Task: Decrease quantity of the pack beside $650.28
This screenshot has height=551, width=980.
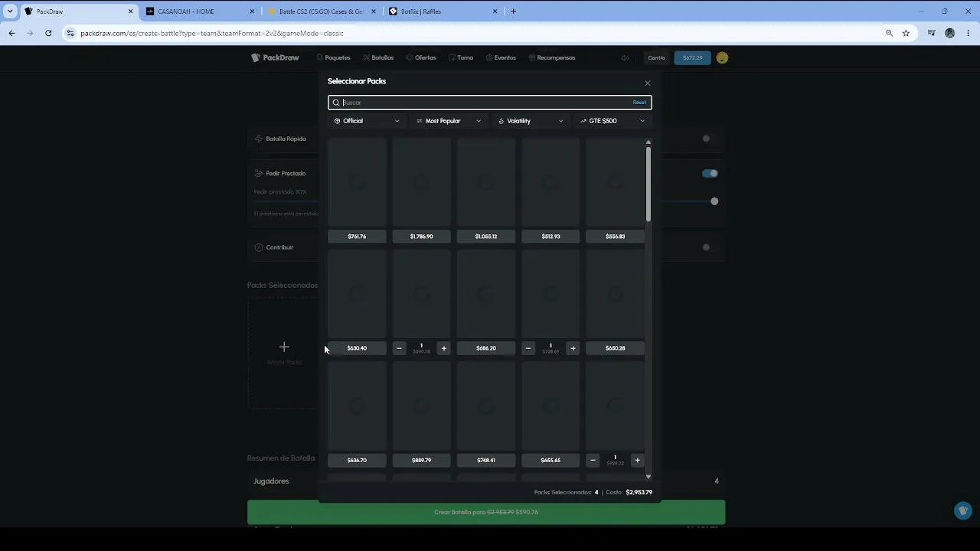Action: (528, 348)
